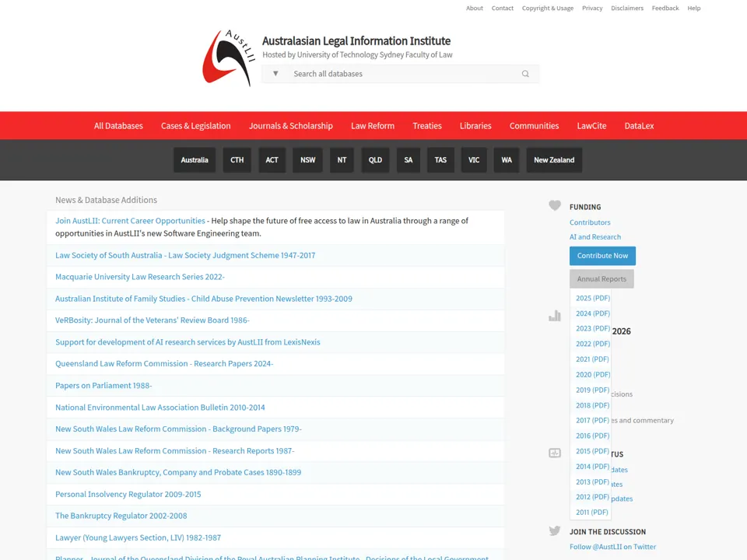The image size is (747, 560).
Task: Open the About link
Action: 474,8
